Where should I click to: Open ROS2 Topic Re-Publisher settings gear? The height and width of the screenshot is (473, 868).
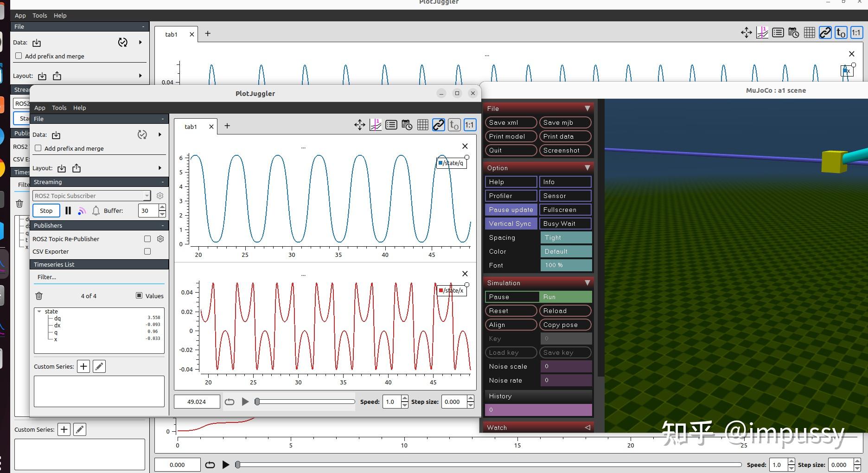tap(160, 239)
